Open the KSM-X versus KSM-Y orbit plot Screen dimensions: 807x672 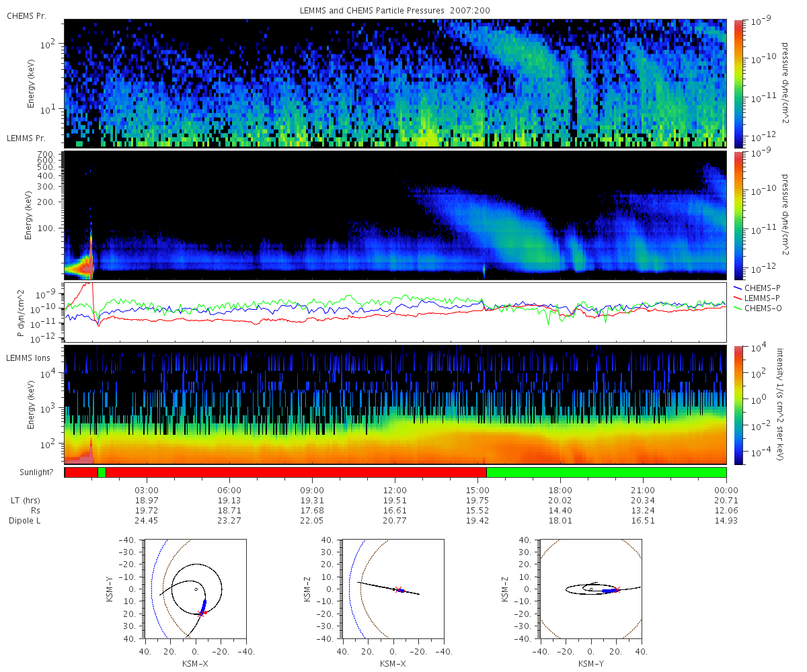pyautogui.click(x=195, y=589)
